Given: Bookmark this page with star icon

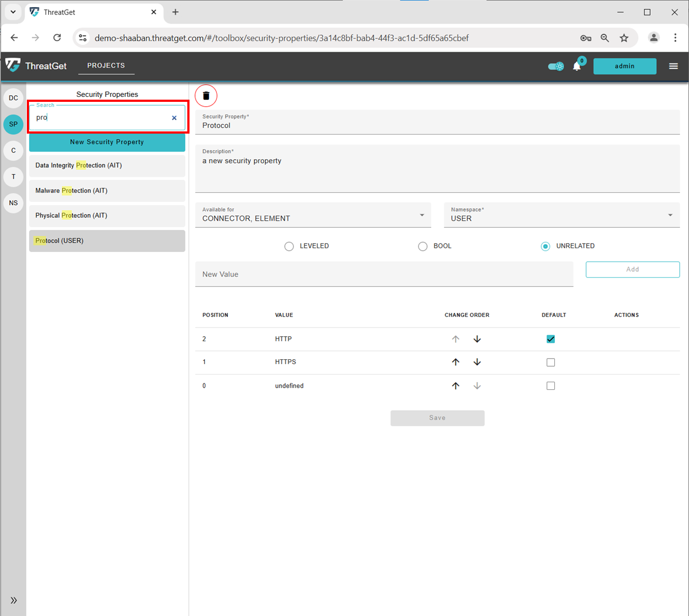Looking at the screenshot, I should (624, 38).
